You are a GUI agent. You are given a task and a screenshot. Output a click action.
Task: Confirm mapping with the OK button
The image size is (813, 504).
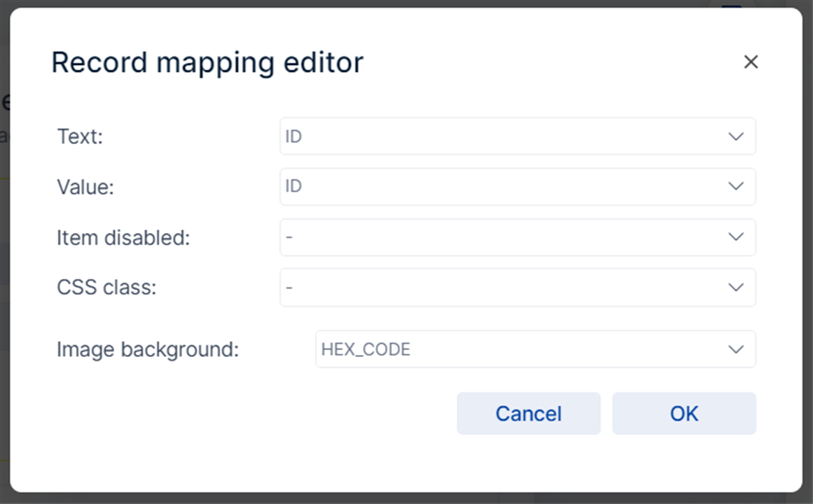(684, 414)
